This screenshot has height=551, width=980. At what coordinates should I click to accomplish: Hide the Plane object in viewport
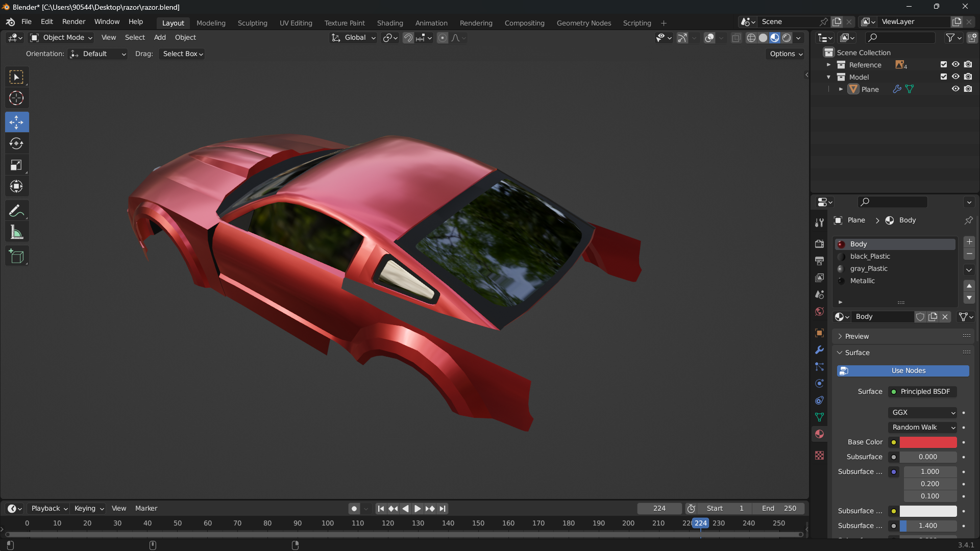pyautogui.click(x=955, y=89)
